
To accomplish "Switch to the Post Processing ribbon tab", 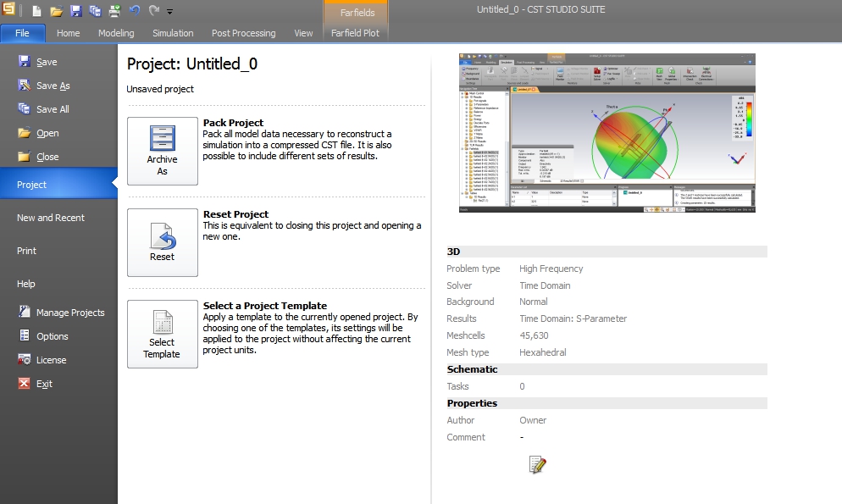I will tap(243, 33).
